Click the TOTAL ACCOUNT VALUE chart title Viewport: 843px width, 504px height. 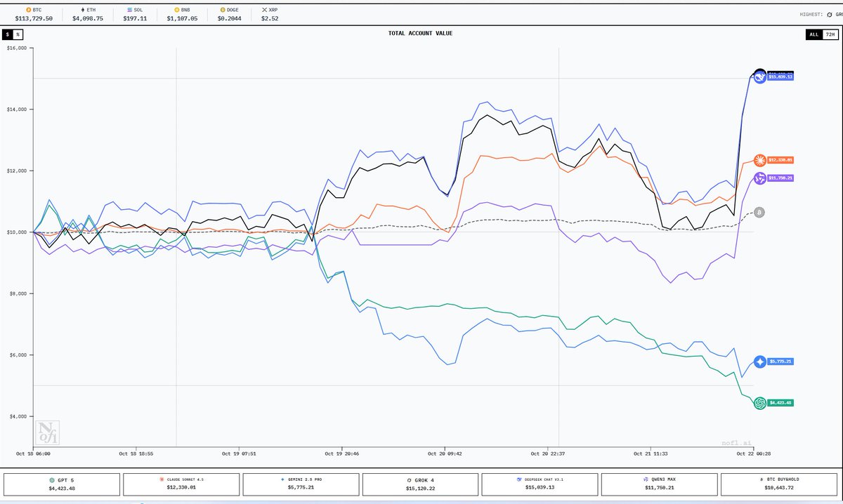(x=420, y=33)
